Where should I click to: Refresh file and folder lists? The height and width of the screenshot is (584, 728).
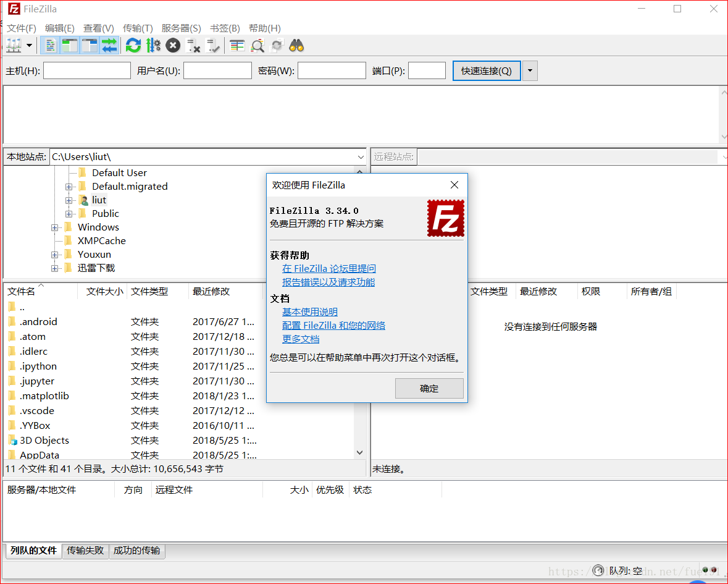[133, 46]
